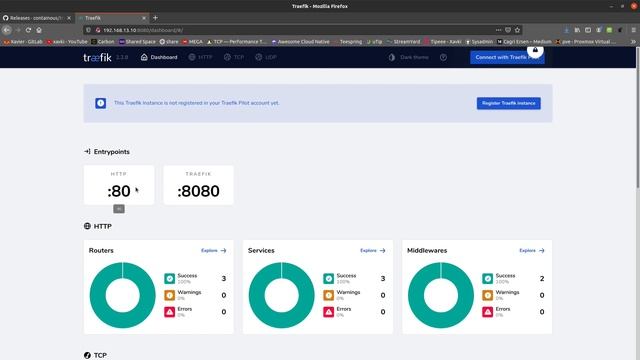Screen dimensions: 640x360
Task: Explore the Services section
Action: pos(373,251)
